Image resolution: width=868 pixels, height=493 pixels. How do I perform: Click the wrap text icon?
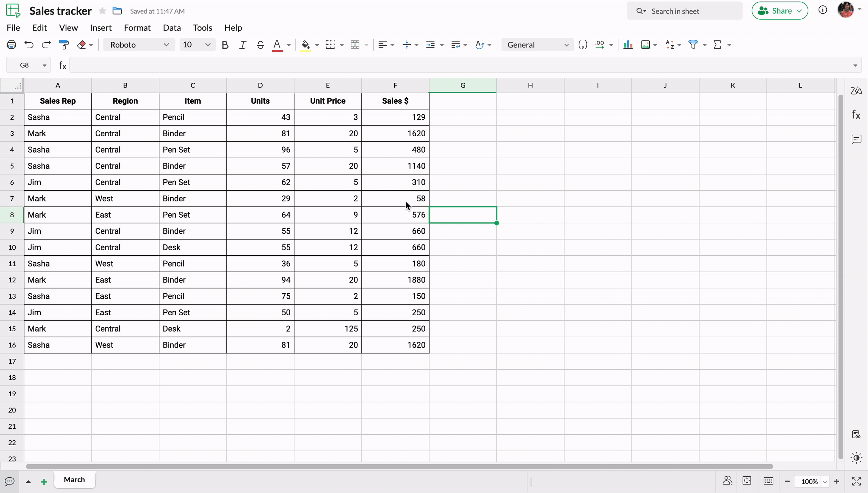(x=455, y=45)
